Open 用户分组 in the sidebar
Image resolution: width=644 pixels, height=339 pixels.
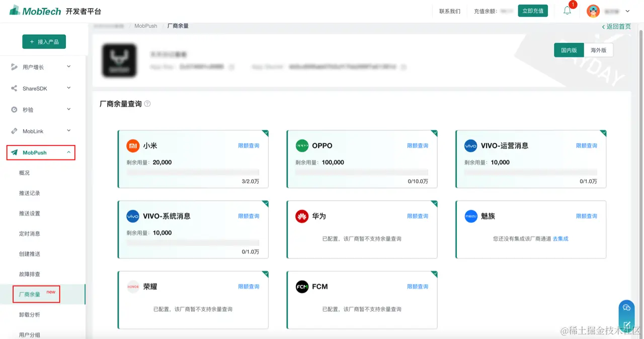(x=30, y=334)
